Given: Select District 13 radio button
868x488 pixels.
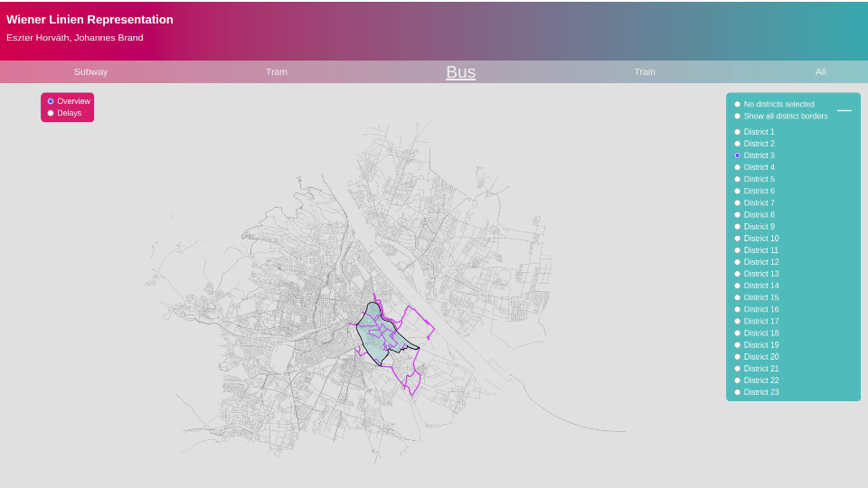Looking at the screenshot, I should 738,274.
